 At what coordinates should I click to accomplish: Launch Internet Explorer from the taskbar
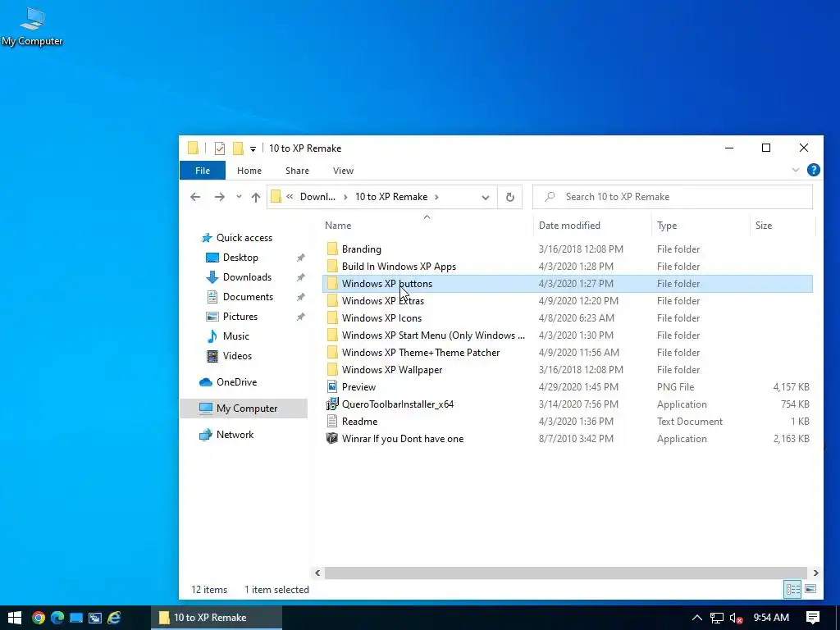(114, 618)
